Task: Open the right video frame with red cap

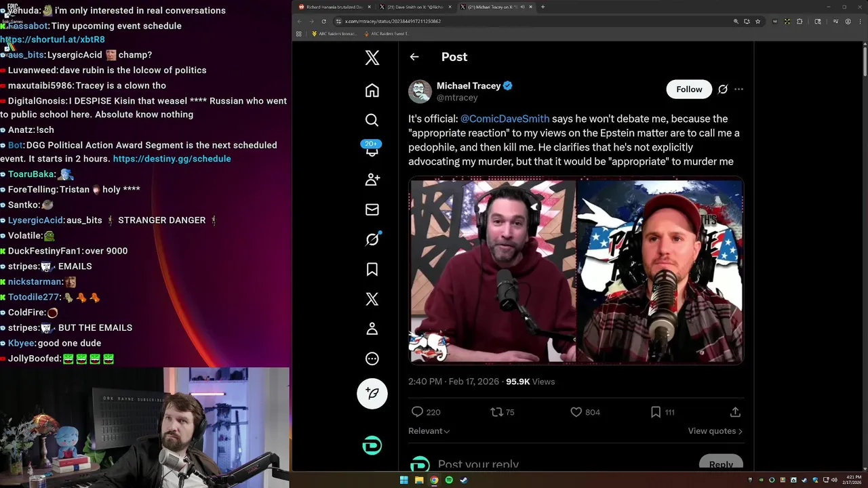Action: tap(660, 271)
